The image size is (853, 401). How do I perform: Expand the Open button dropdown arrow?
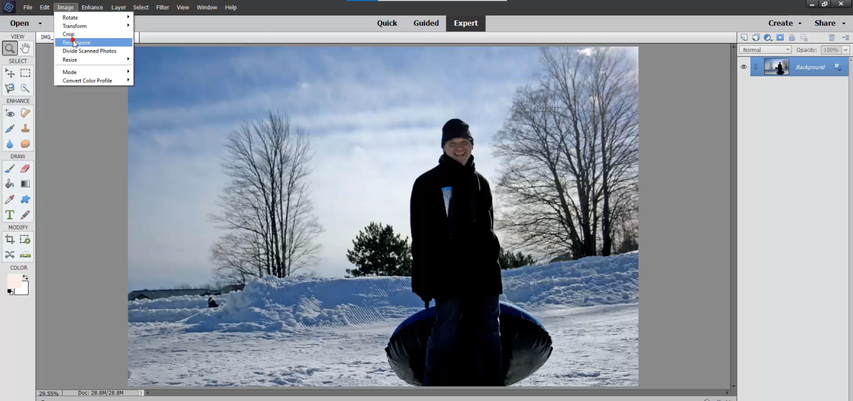(40, 23)
